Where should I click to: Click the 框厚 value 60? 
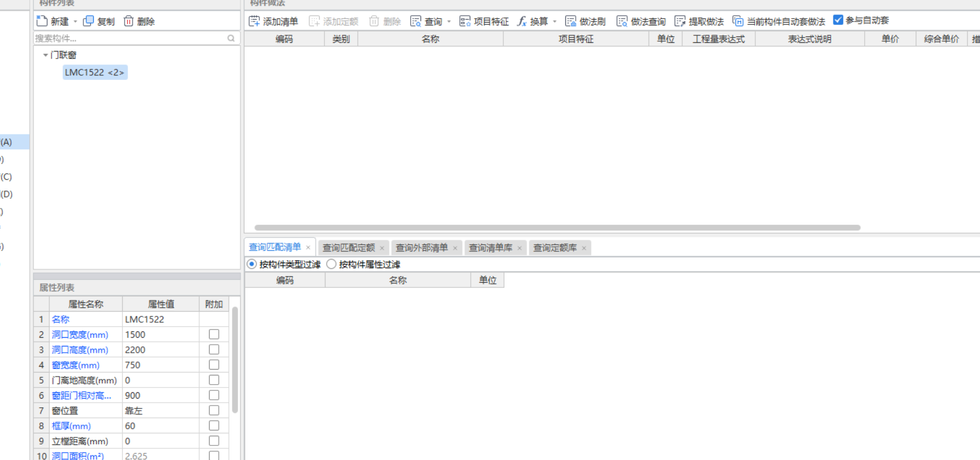(x=160, y=425)
